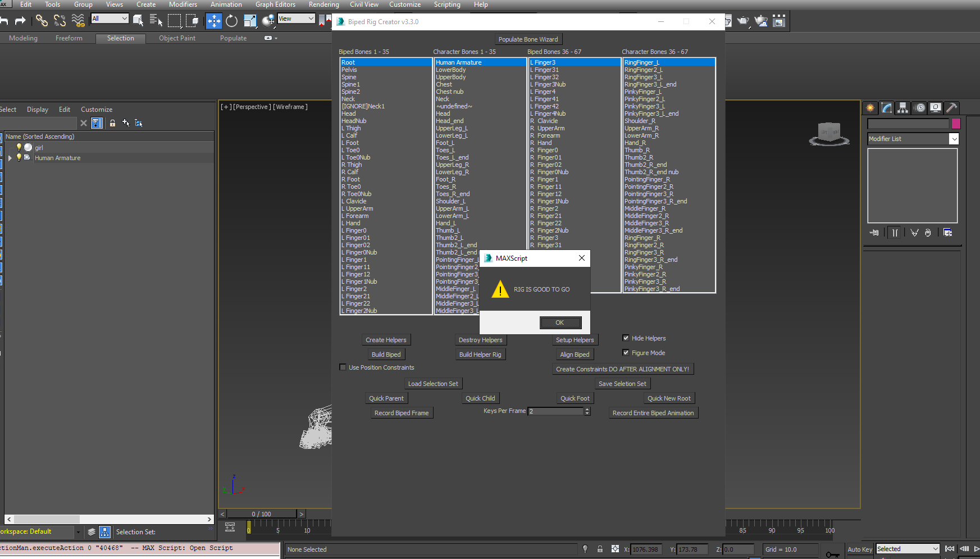Click the Quick New Root button
This screenshot has width=980, height=559.
click(x=669, y=398)
